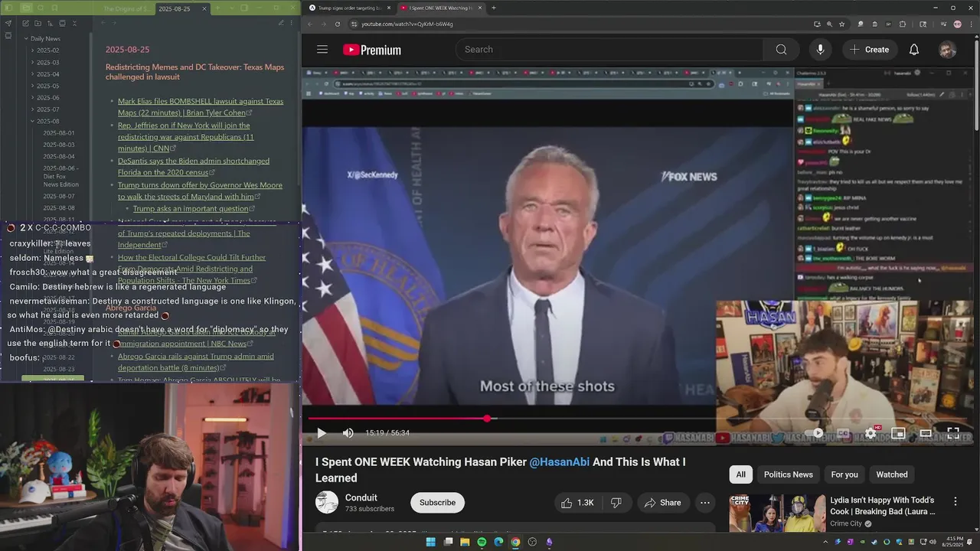The width and height of the screenshot is (980, 551).
Task: Click the Create button on YouTube
Action: pos(869,50)
